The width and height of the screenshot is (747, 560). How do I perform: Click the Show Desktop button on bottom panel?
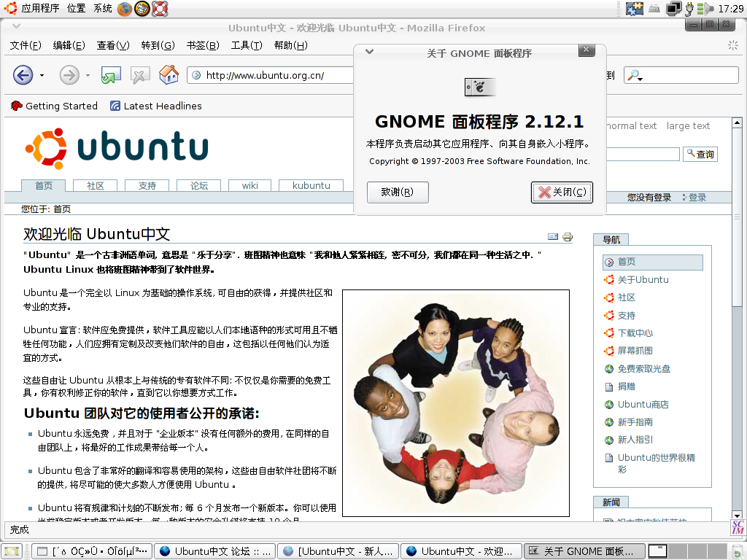click(x=12, y=551)
